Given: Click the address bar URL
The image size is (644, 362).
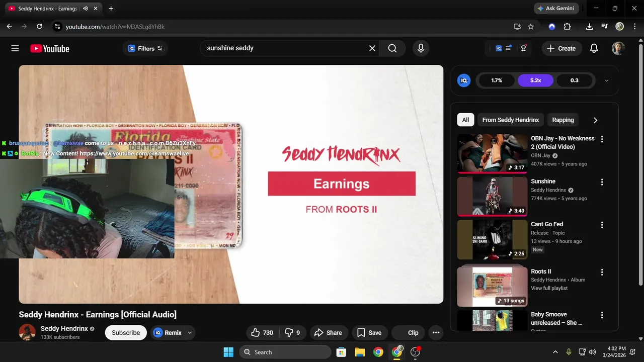Looking at the screenshot, I should pos(115,27).
